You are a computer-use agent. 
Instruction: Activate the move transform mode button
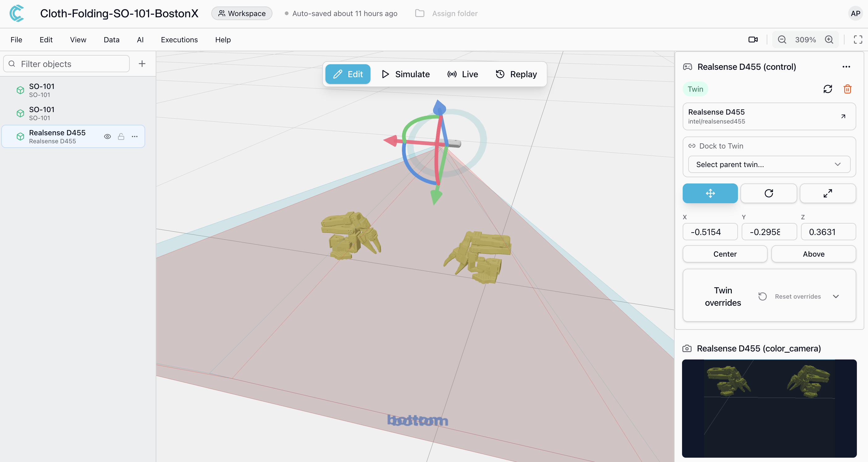click(x=710, y=193)
